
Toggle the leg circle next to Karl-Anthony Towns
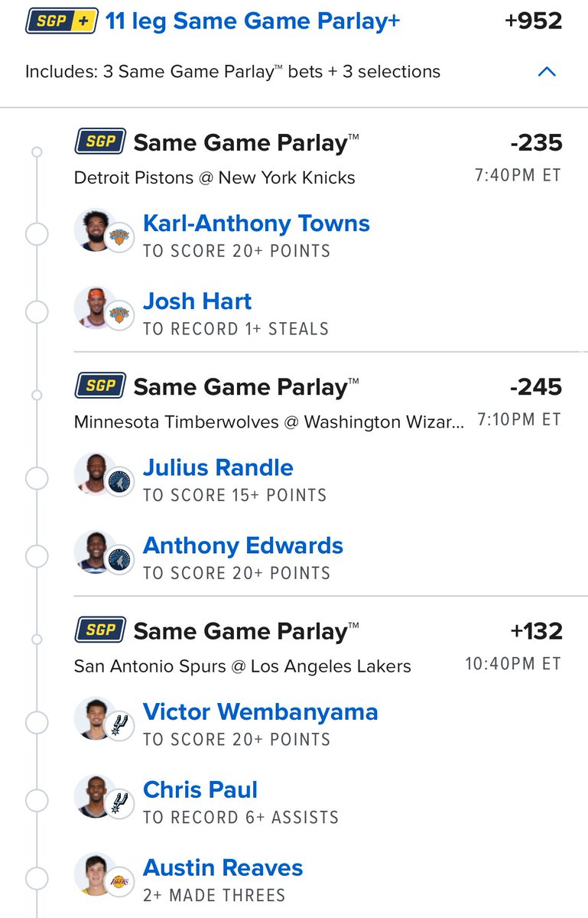coord(37,235)
